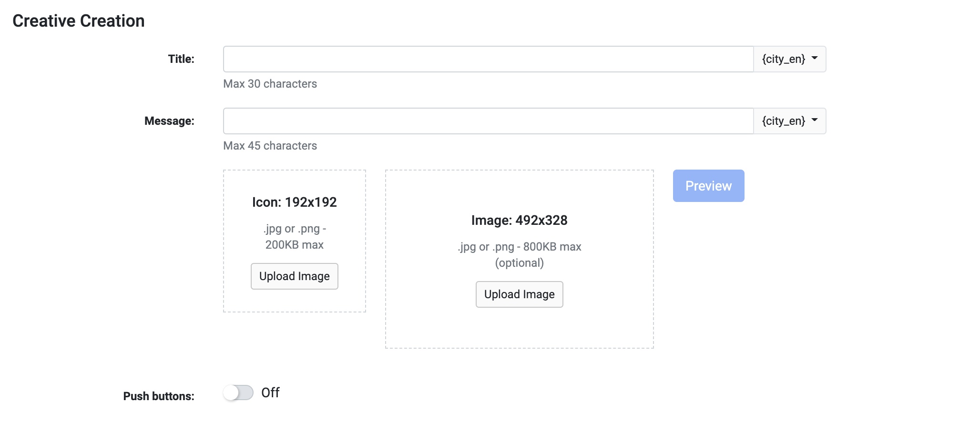Click the "Max 45 characters" hint text

(270, 146)
